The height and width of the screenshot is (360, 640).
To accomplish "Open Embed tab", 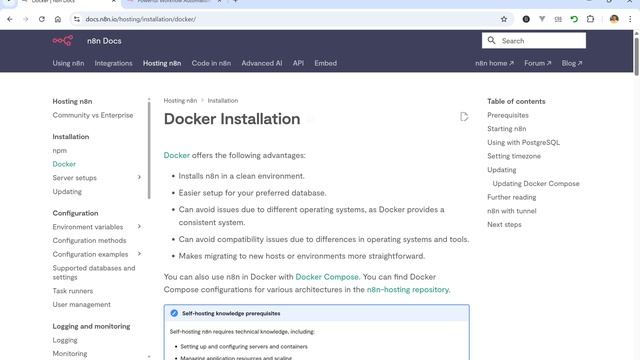I will click(325, 63).
